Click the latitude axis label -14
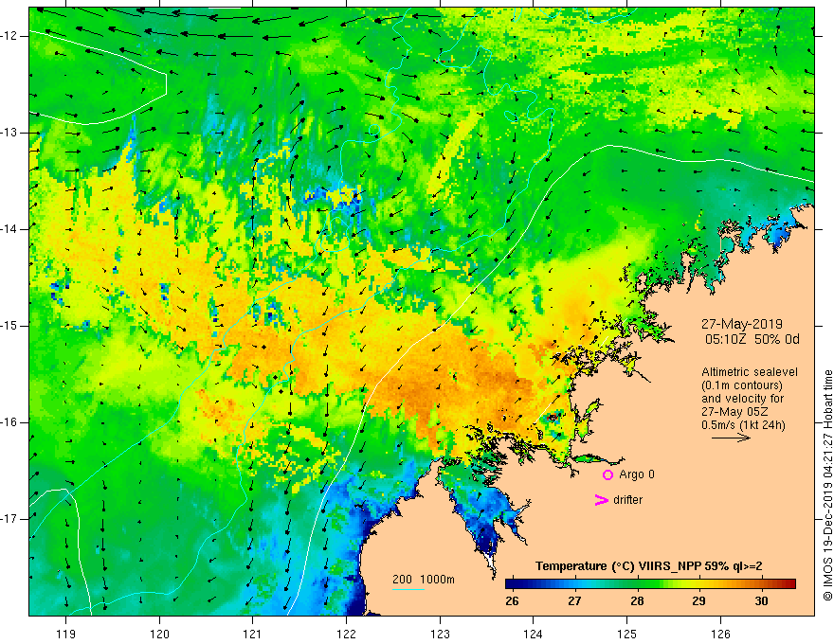 [x=10, y=229]
